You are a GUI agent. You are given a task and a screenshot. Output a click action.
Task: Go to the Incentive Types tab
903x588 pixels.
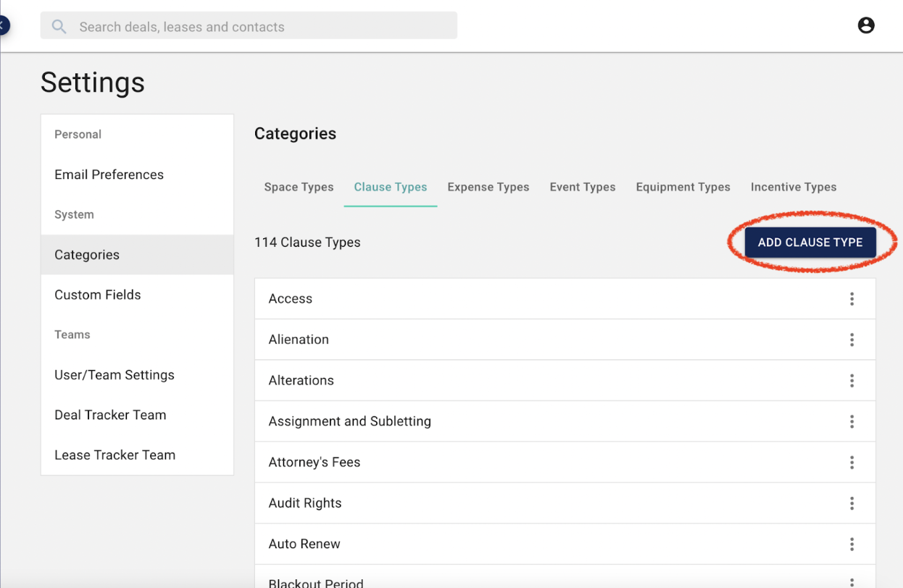click(793, 187)
